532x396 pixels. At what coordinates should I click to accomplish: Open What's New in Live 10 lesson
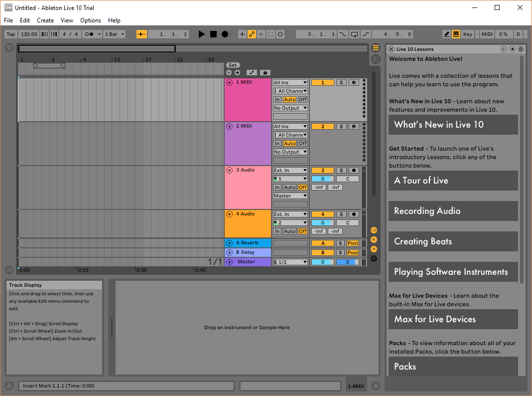click(453, 125)
